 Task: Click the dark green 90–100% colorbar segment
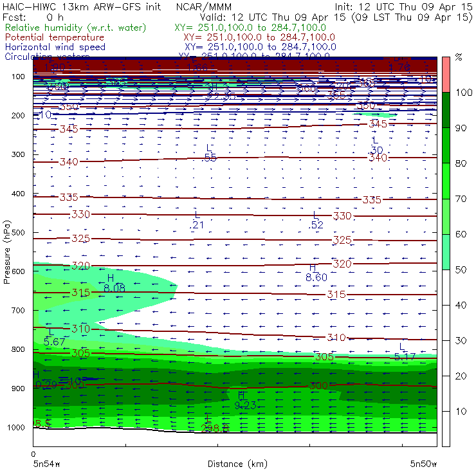pyautogui.click(x=446, y=110)
